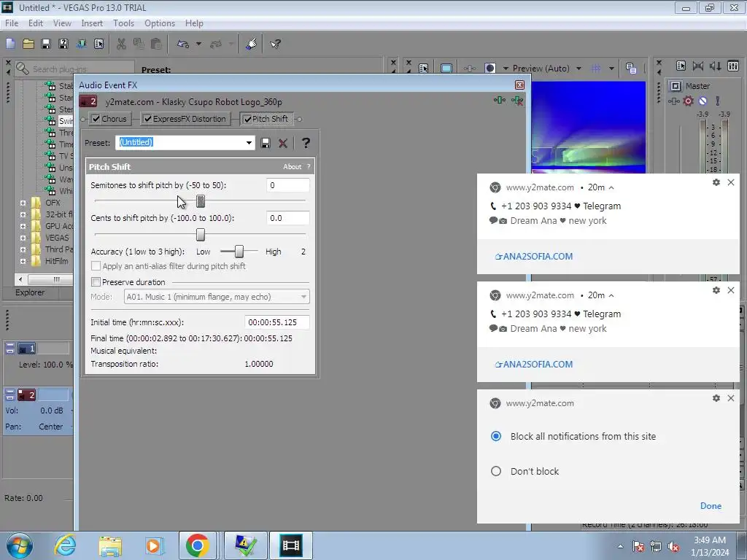
Task: Expand the OFX folder in plug-in tree
Action: pyautogui.click(x=23, y=203)
